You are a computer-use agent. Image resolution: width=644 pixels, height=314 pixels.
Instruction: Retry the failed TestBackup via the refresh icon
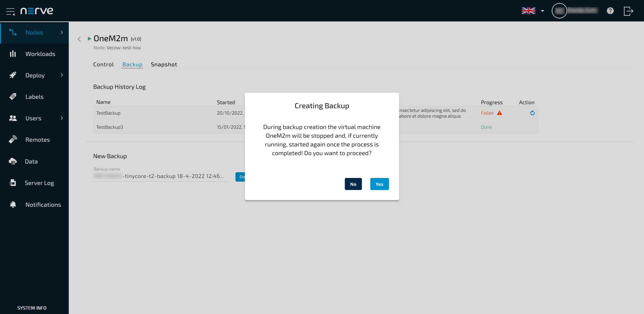[x=532, y=113]
